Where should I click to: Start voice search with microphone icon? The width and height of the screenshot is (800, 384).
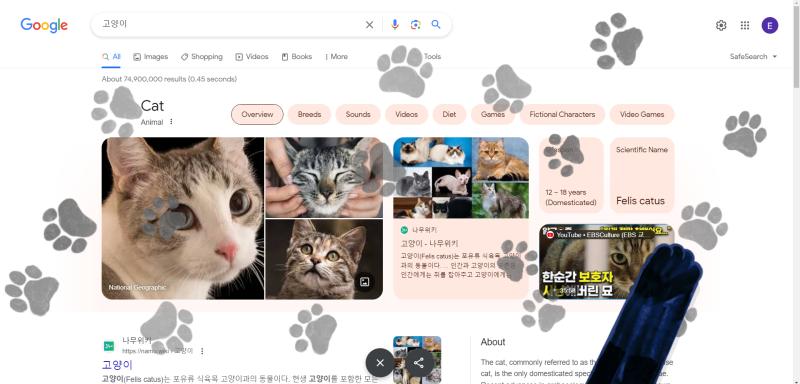(394, 24)
